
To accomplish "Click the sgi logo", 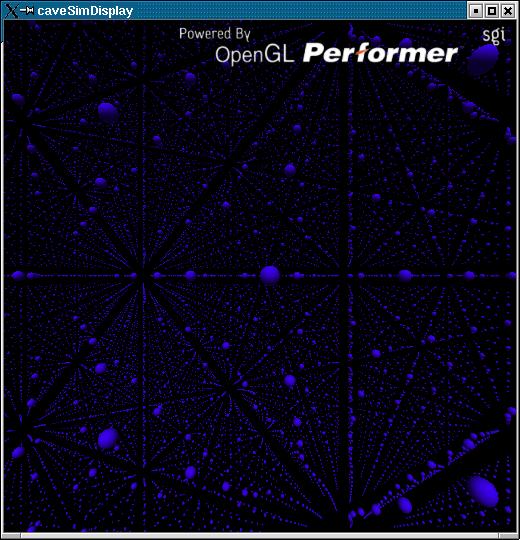I will (493, 34).
